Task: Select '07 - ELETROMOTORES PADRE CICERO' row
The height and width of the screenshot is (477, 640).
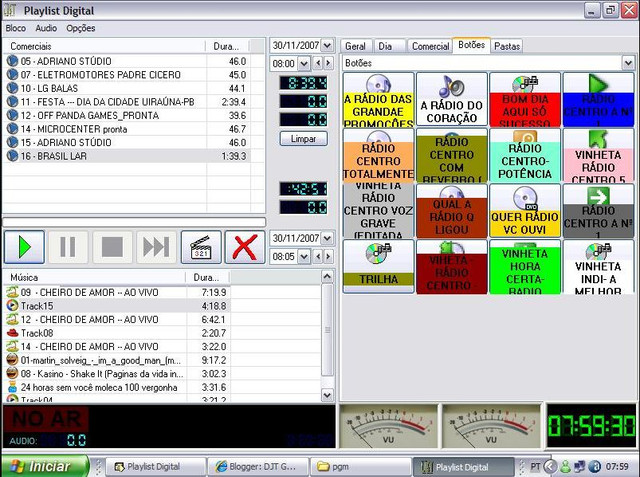Action: pyautogui.click(x=127, y=75)
